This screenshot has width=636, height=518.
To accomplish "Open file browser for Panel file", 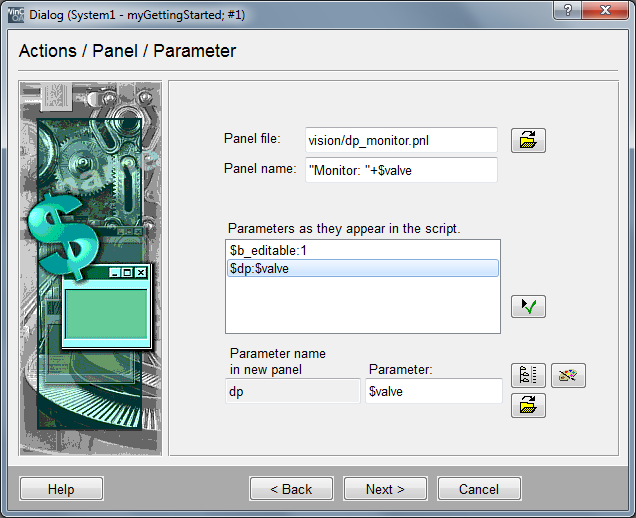I will pyautogui.click(x=528, y=140).
